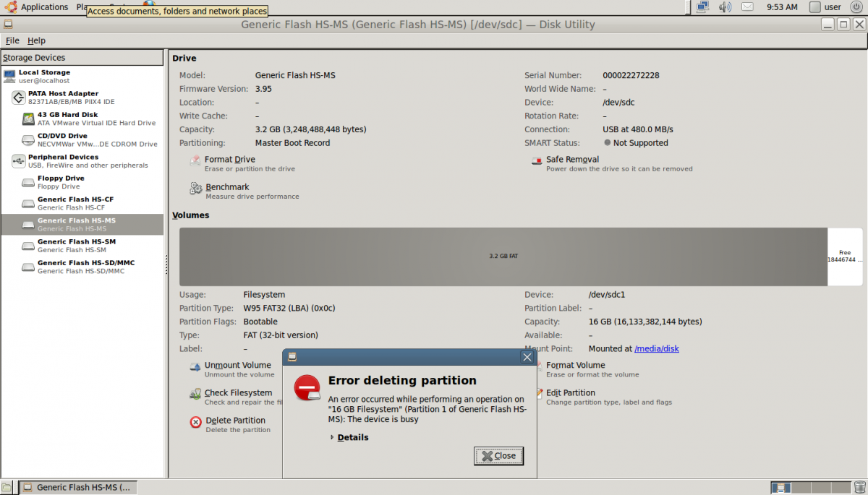
Task: Select the 3.2 GB FAT volume block
Action: [x=503, y=257]
